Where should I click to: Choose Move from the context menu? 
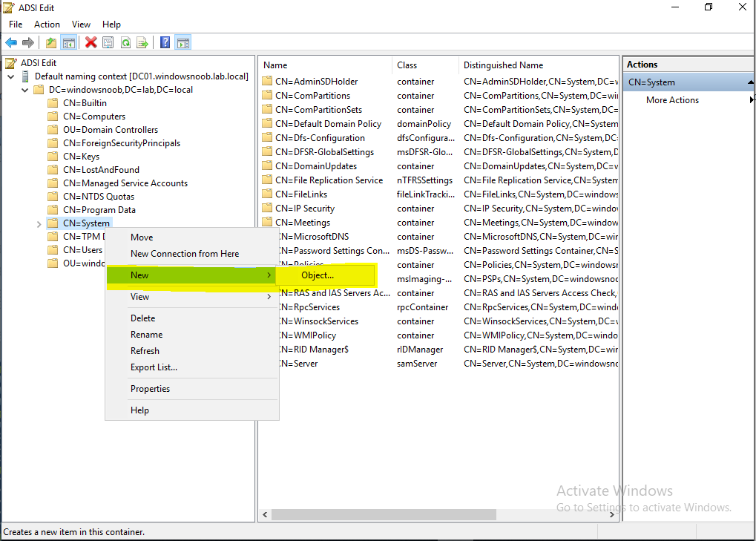click(192, 237)
